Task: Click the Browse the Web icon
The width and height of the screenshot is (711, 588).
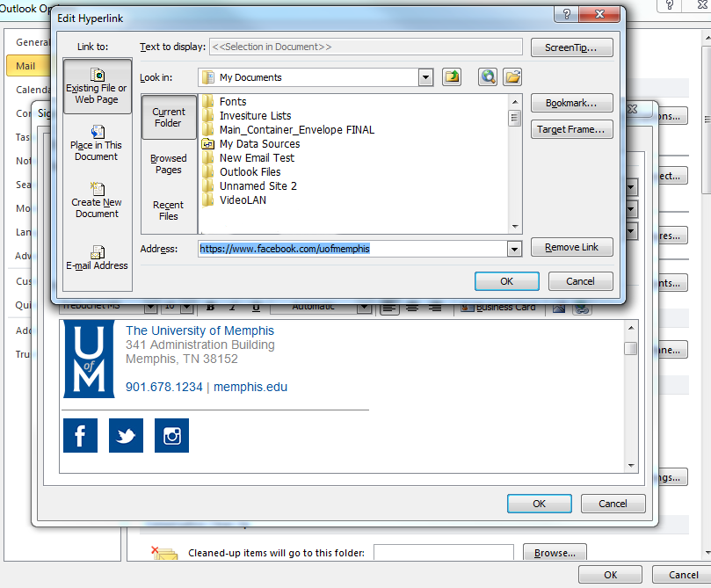Action: pos(488,77)
